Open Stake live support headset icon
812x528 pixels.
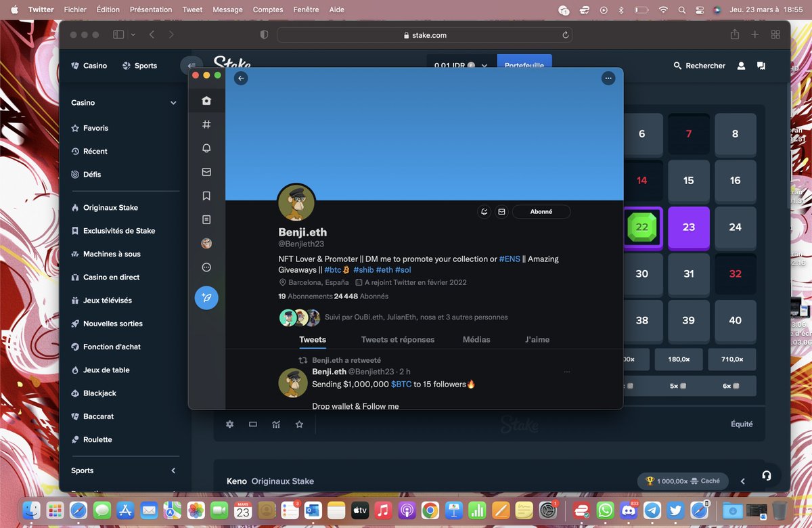767,475
